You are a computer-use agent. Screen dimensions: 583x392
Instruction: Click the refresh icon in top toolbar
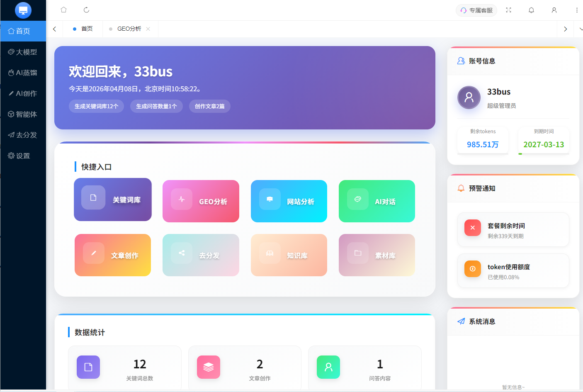click(86, 10)
